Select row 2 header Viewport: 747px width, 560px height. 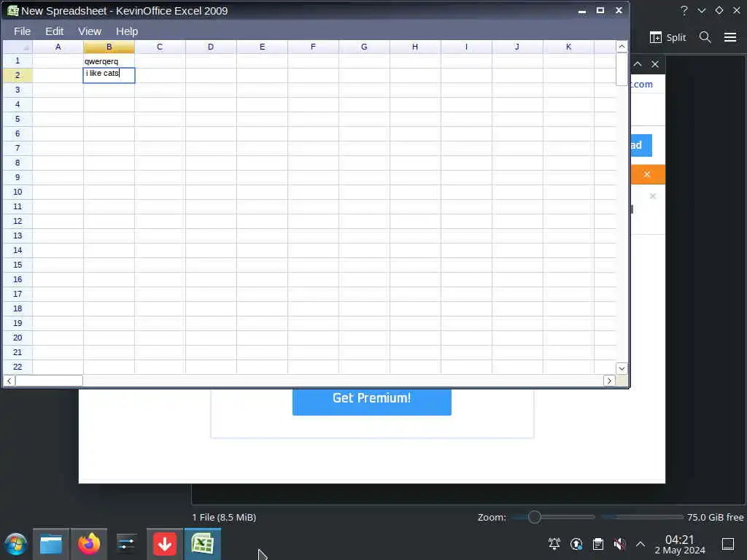point(18,75)
